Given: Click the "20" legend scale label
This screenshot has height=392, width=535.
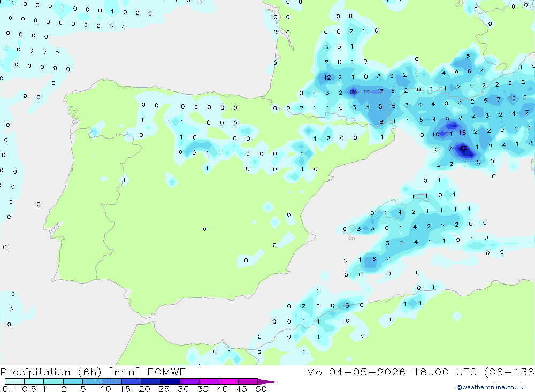Looking at the screenshot, I should click(144, 389).
